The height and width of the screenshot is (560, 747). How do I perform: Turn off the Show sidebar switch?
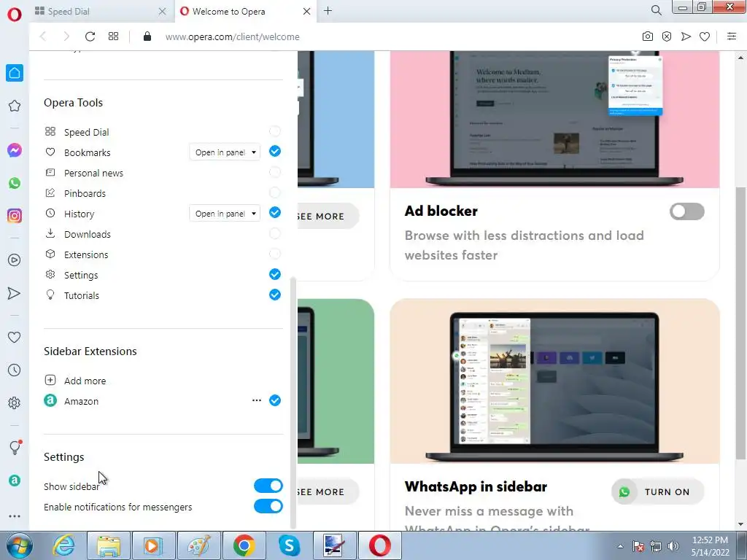268,486
